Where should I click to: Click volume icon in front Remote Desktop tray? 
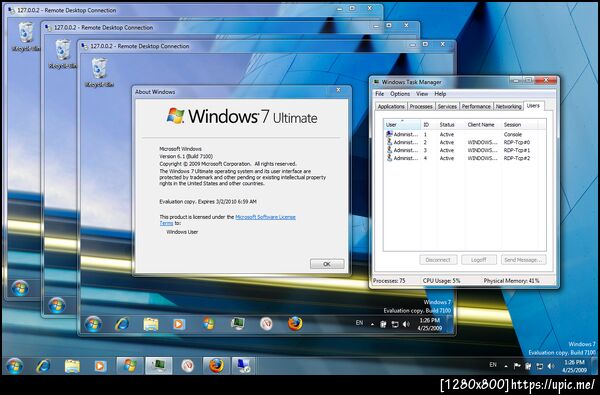[406, 324]
